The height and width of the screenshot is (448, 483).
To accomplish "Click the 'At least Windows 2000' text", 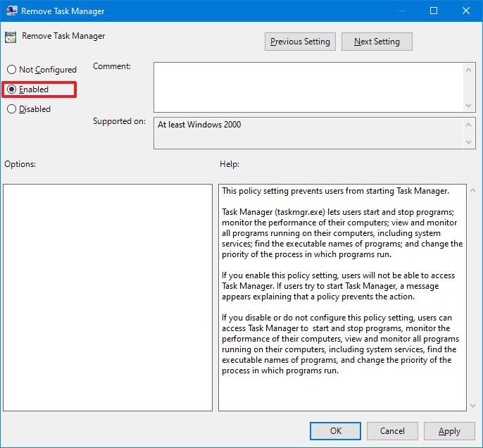I will tap(199, 125).
